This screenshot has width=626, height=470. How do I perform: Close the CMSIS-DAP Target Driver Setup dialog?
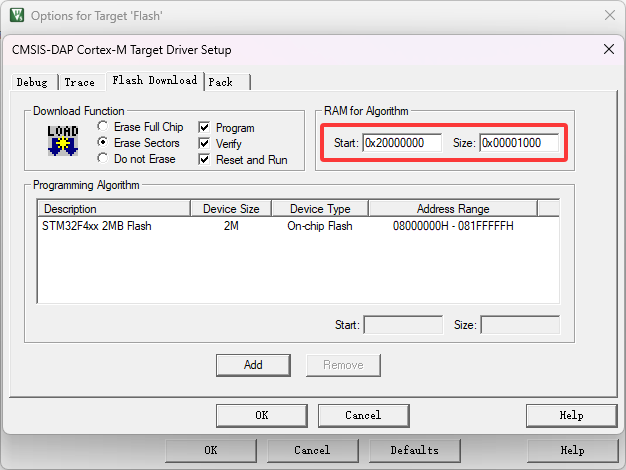tap(609, 50)
